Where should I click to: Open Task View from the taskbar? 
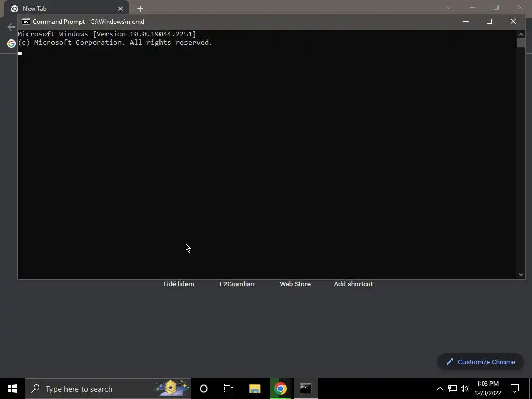[229, 389]
